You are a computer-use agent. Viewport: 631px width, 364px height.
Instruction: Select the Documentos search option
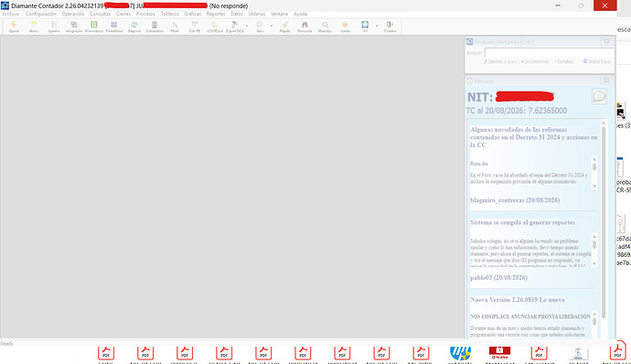(x=535, y=61)
